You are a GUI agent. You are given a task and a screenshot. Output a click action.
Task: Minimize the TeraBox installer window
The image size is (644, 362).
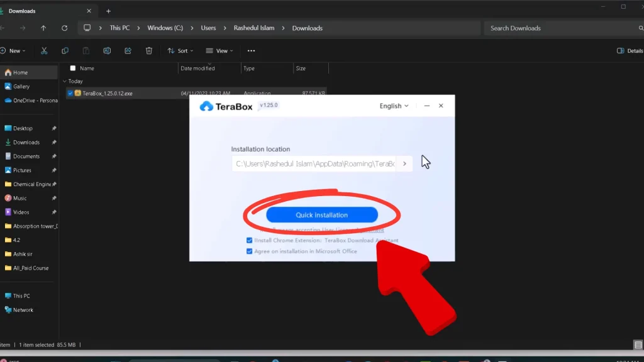pyautogui.click(x=427, y=106)
